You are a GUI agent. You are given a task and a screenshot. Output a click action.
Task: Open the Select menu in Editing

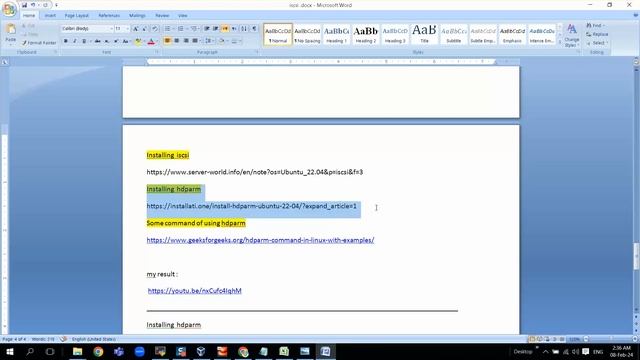597,43
